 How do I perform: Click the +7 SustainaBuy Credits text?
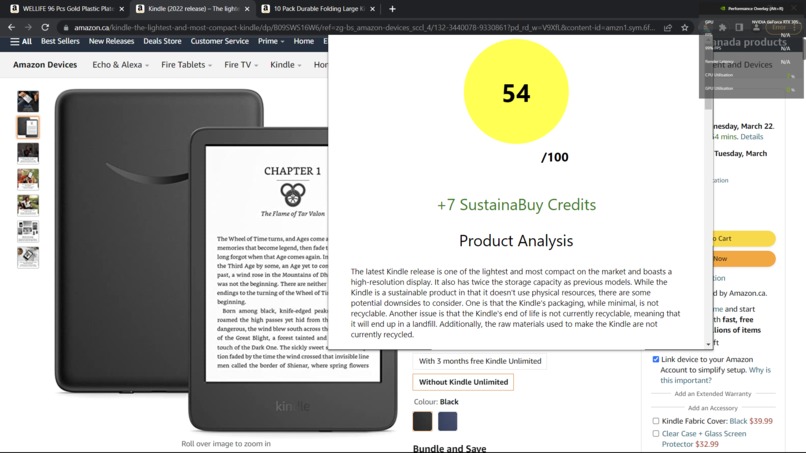tap(516, 205)
